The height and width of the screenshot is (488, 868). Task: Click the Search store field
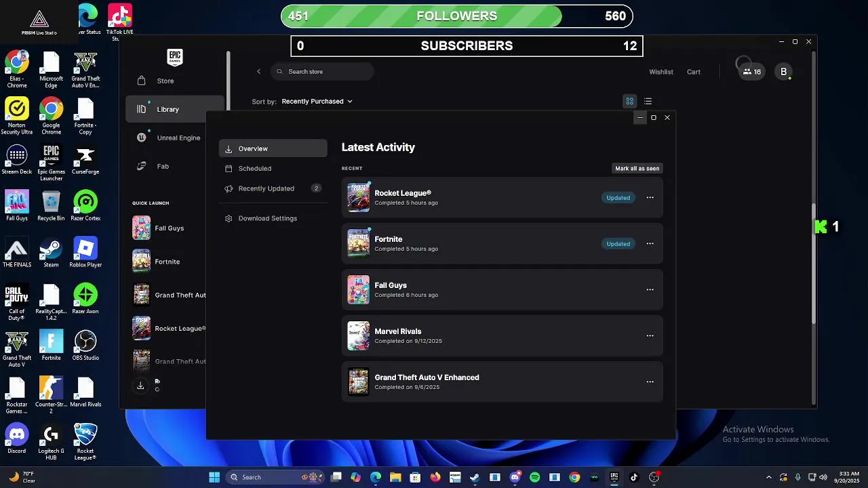pyautogui.click(x=322, y=71)
